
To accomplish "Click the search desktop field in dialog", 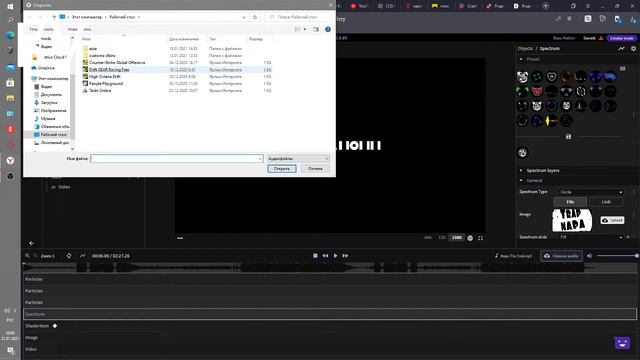I will [x=298, y=17].
